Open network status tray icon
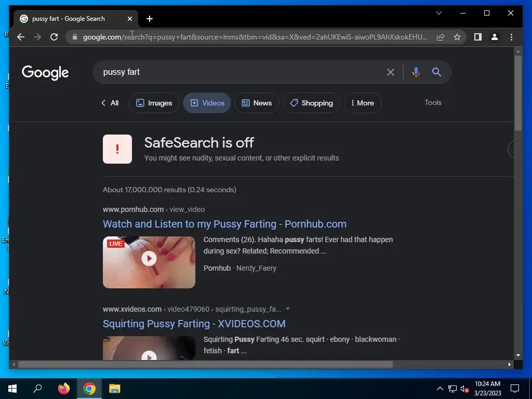This screenshot has width=532, height=399. click(x=453, y=389)
